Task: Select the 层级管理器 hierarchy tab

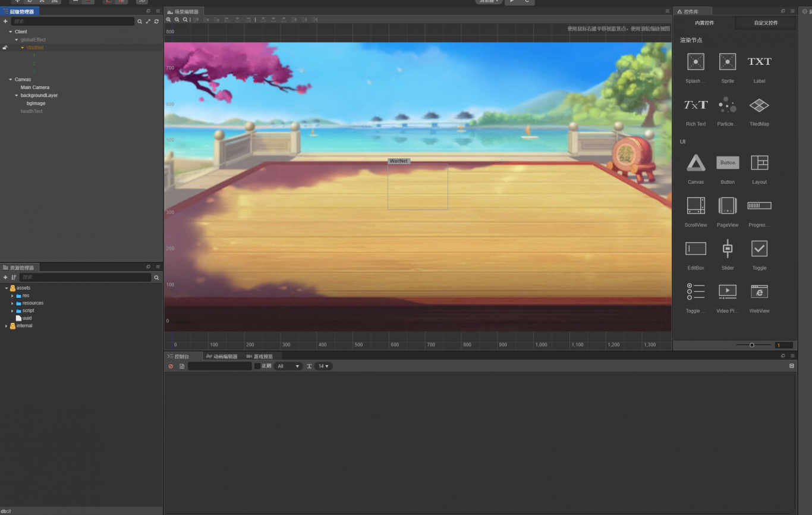Action: [x=20, y=11]
